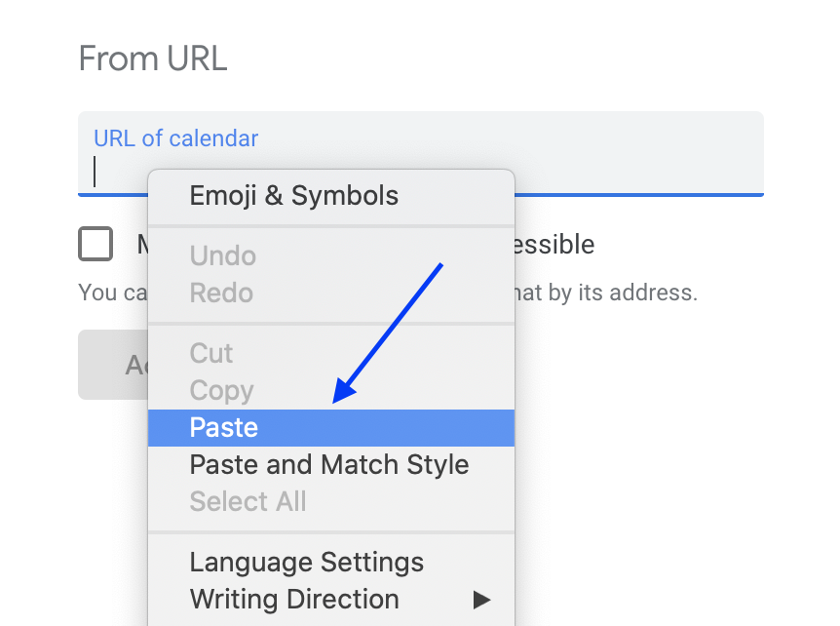
Task: Click the greyed-out Undo entry
Action: click(x=222, y=256)
